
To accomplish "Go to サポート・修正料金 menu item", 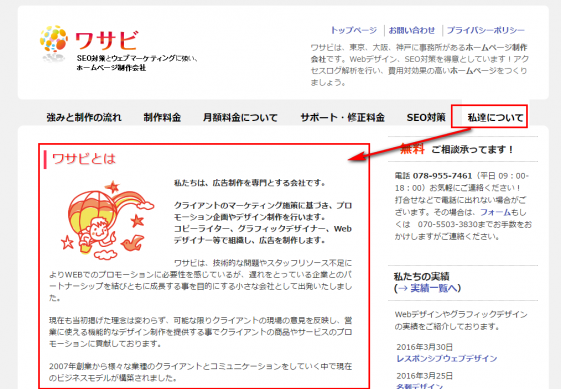I will pyautogui.click(x=342, y=117).
